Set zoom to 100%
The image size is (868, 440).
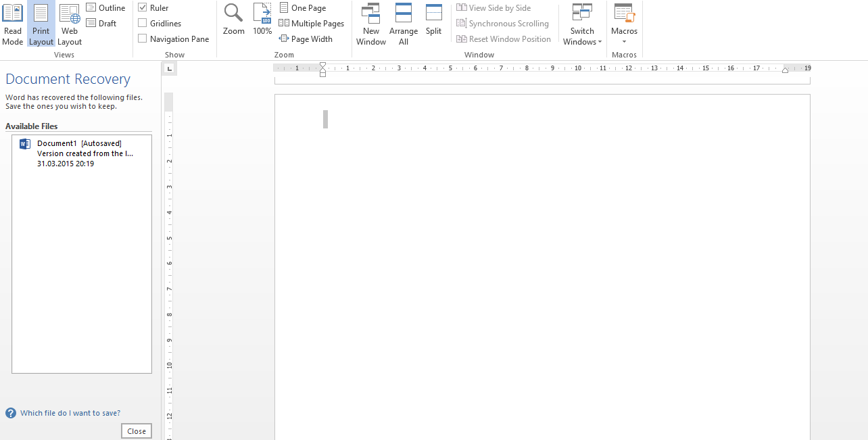(262, 20)
